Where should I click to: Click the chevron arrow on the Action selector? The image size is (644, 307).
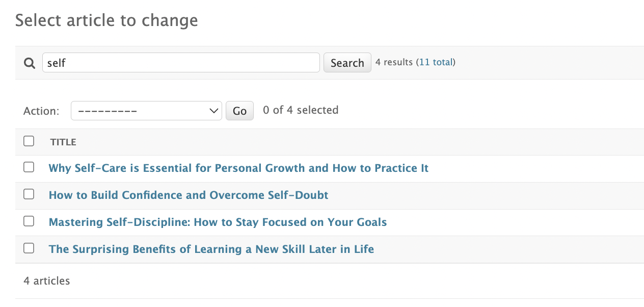tap(212, 110)
